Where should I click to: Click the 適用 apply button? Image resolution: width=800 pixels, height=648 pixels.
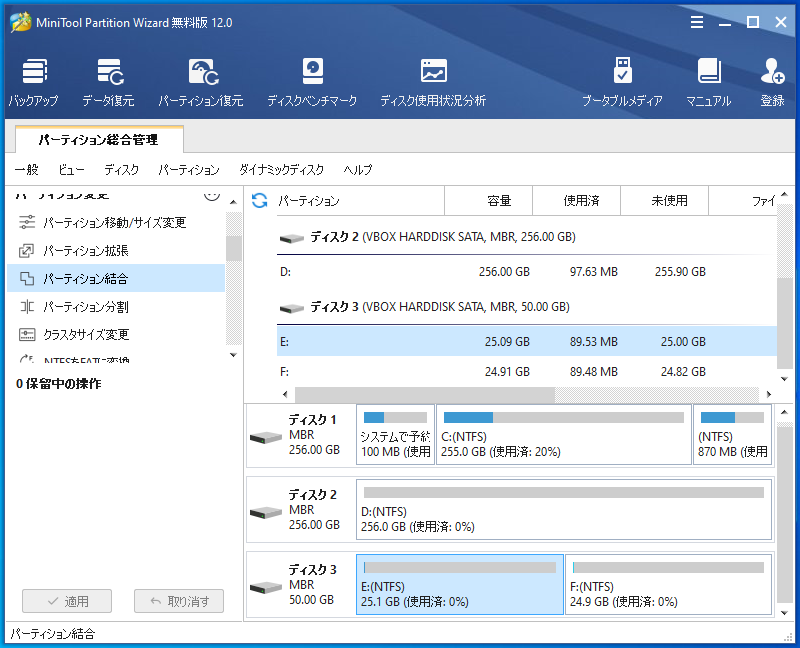[67, 601]
